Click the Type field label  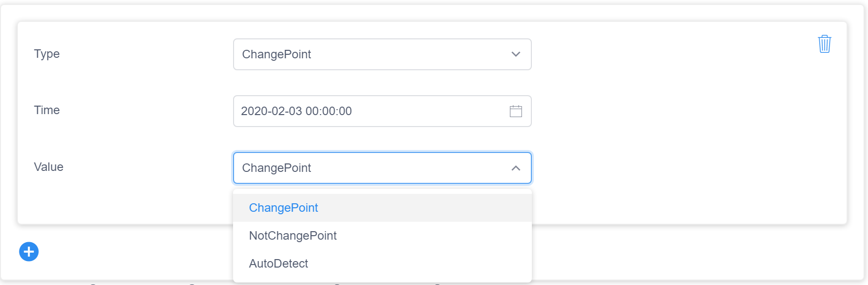pyautogui.click(x=47, y=54)
